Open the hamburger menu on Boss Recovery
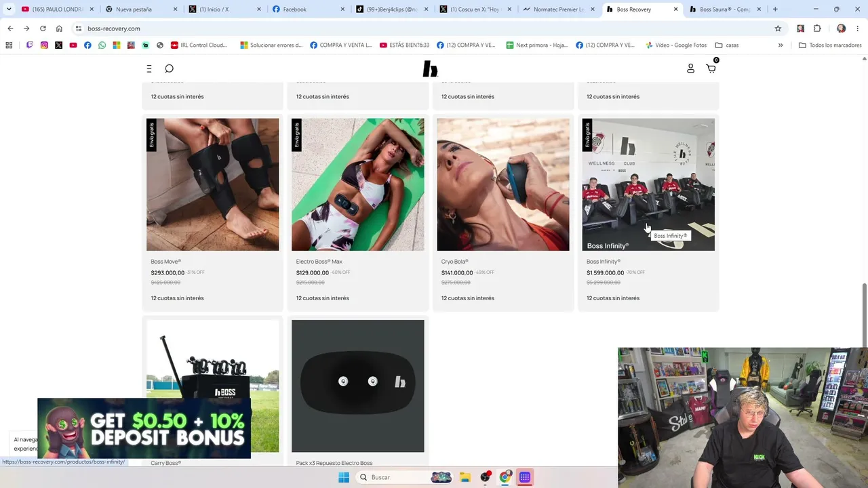 click(x=149, y=68)
